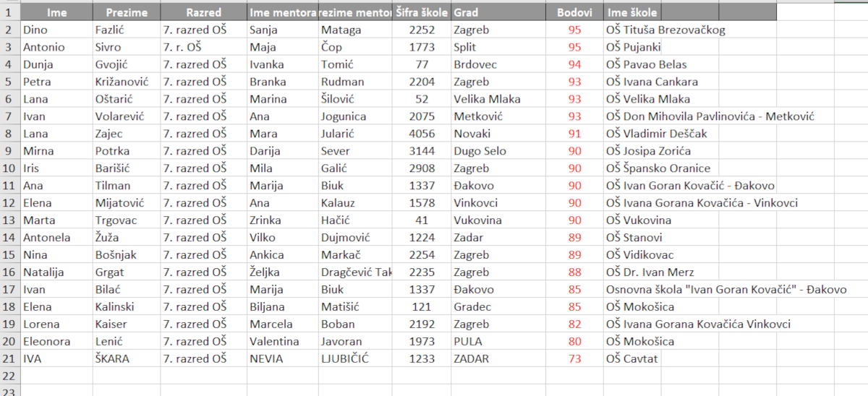Click row number 21 header
The height and width of the screenshot is (396, 868).
[x=9, y=358]
